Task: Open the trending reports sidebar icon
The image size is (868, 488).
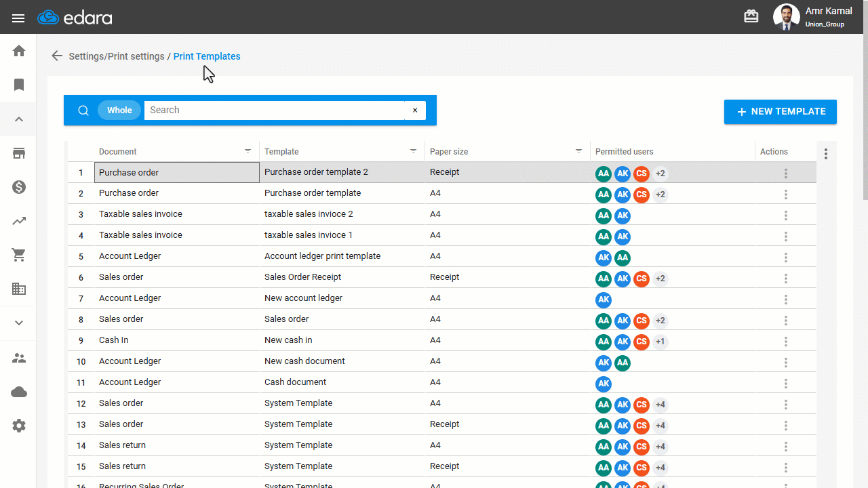Action: (19, 221)
